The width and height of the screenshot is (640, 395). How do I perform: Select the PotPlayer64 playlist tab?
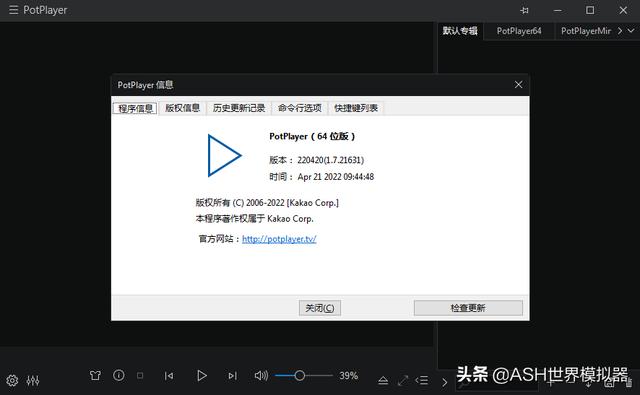pyautogui.click(x=519, y=31)
